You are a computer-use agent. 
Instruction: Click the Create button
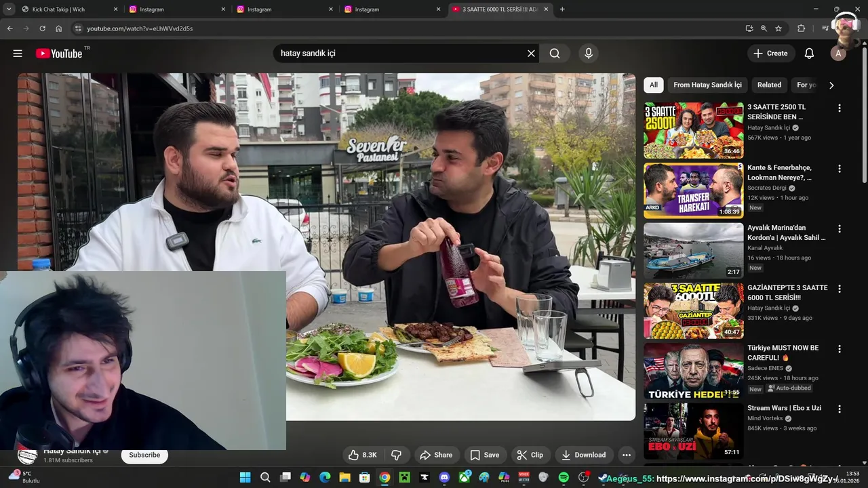[771, 54]
